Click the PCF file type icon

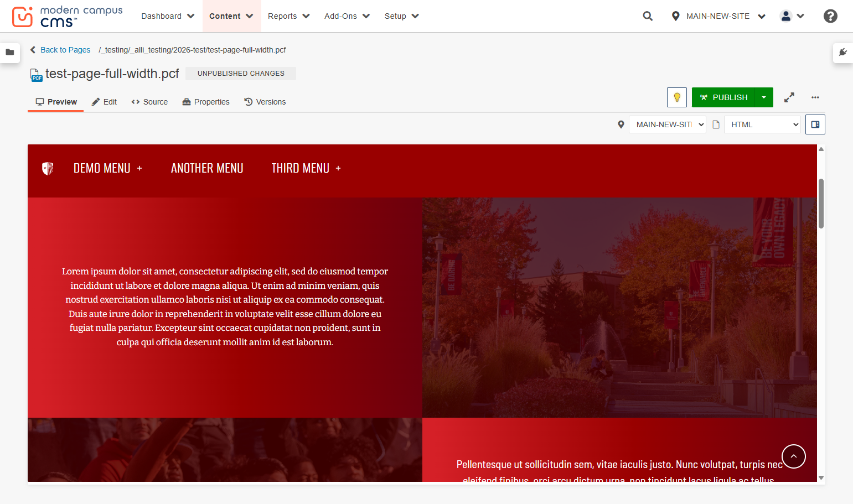tap(36, 75)
